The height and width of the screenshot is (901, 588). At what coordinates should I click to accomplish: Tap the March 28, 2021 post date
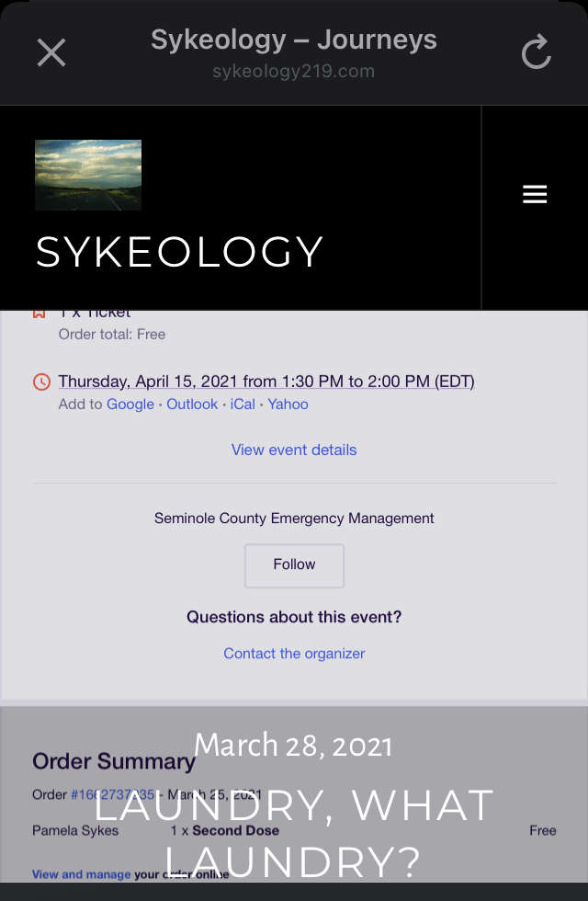point(294,746)
